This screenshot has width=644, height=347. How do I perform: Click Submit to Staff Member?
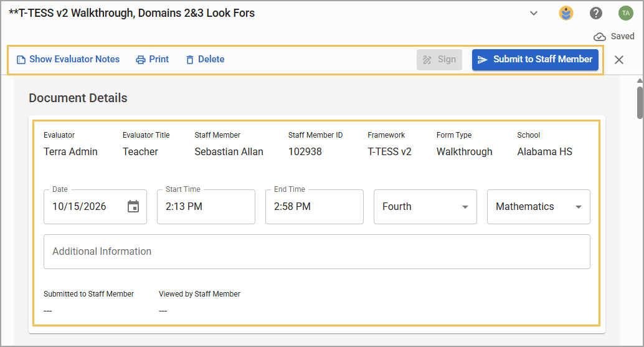(x=535, y=60)
